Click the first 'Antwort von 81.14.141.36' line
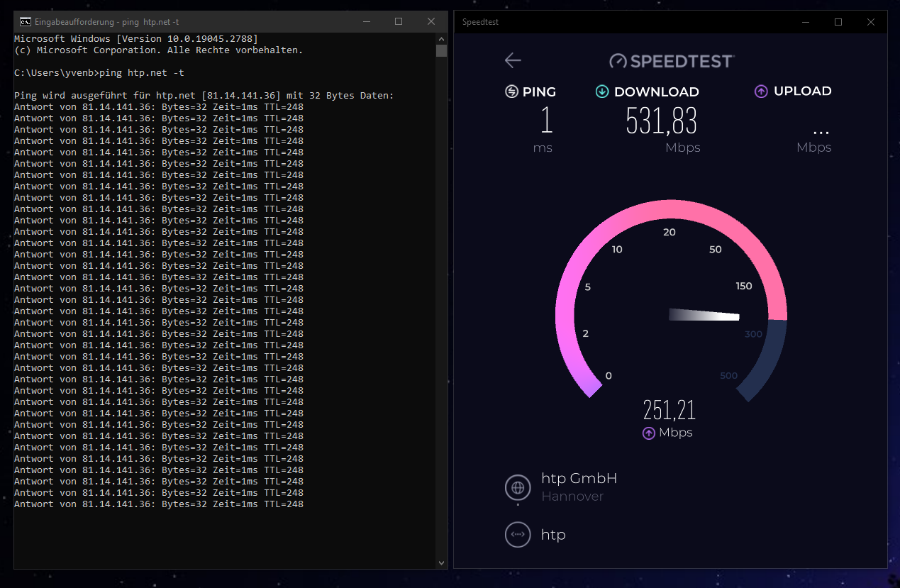The image size is (900, 588). pyautogui.click(x=159, y=107)
